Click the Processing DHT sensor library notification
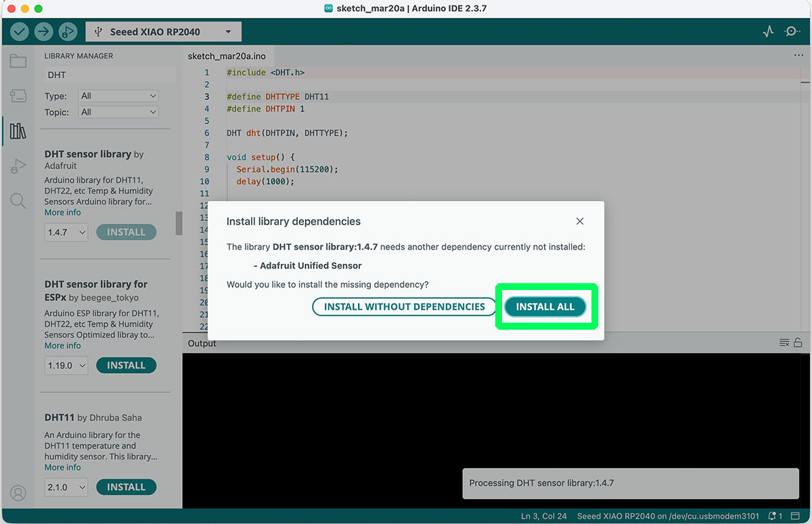The width and height of the screenshot is (812, 524). pyautogui.click(x=632, y=483)
